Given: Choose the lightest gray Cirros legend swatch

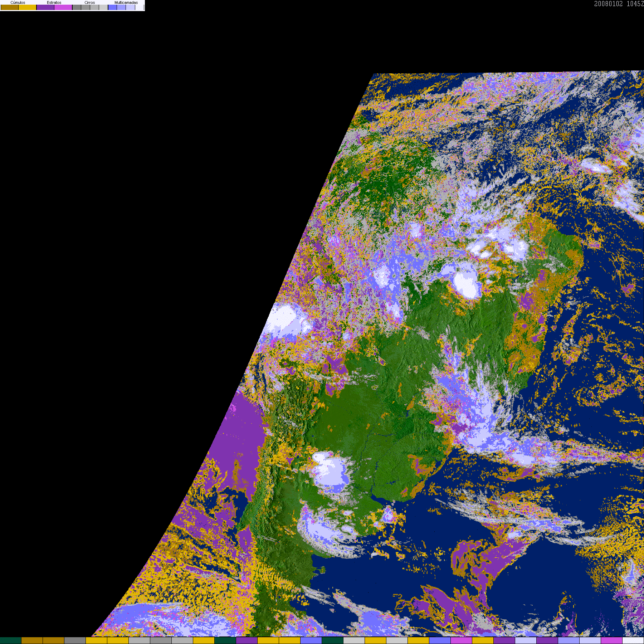Looking at the screenshot, I should (x=103, y=8).
